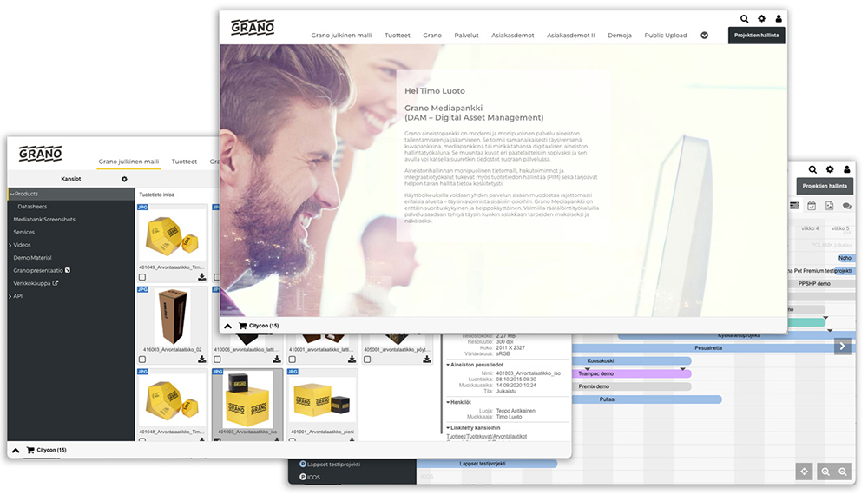Select Grano julkinen malli tab in left window

[128, 162]
